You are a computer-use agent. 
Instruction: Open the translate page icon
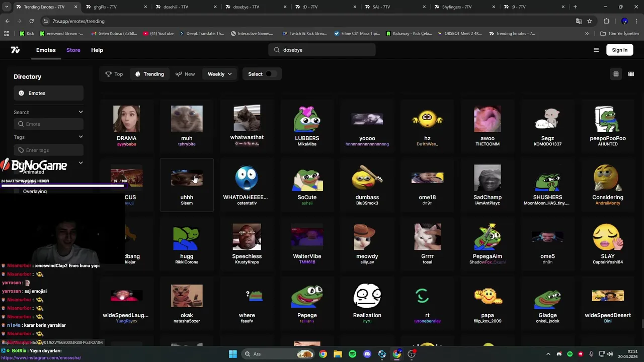click(x=579, y=21)
